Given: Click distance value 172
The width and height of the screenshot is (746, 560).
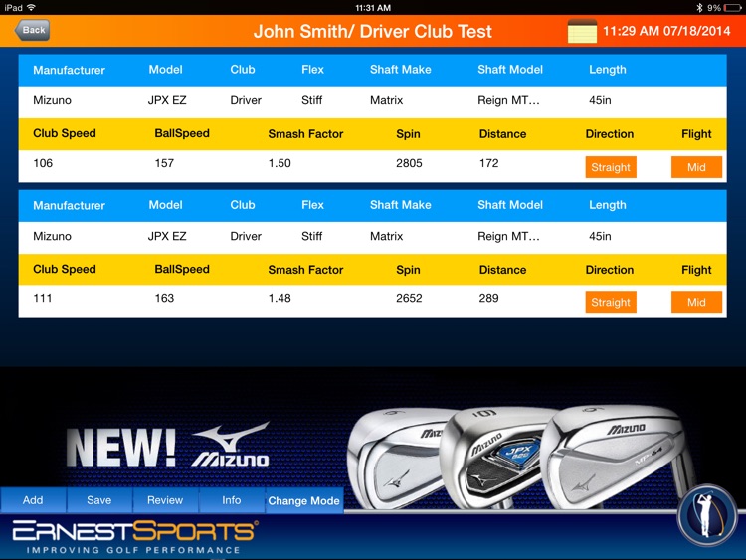Looking at the screenshot, I should click(489, 163).
